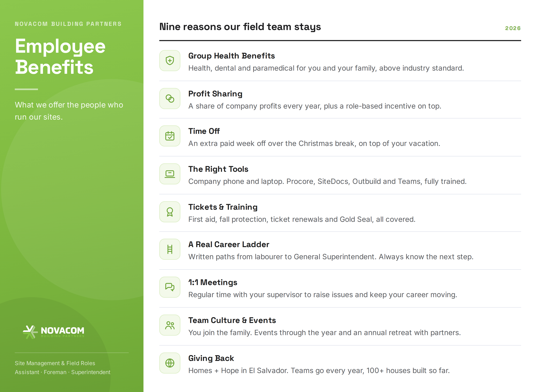Click 'Assistant · Foreman · Superintendent' line
The image size is (538, 392).
tap(62, 372)
